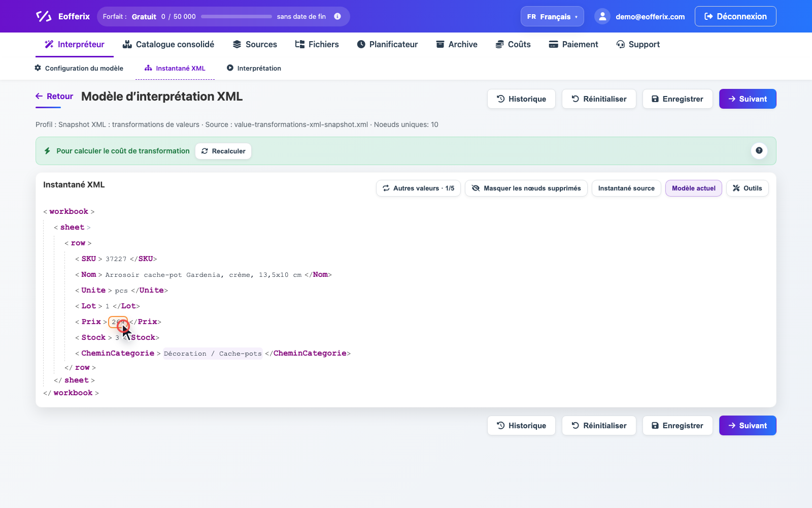Image resolution: width=812 pixels, height=508 pixels.
Task: Click the top Historique button
Action: pyautogui.click(x=521, y=99)
